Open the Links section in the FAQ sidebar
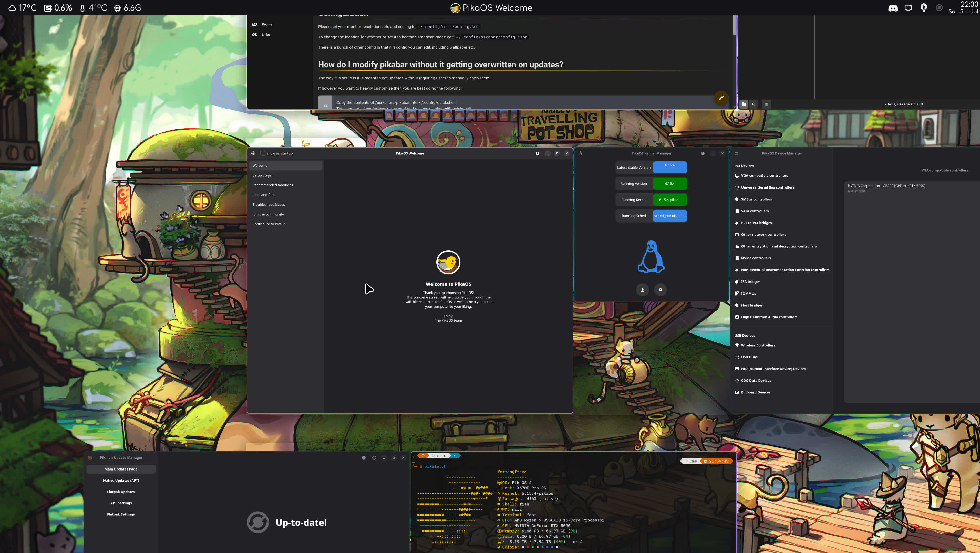 (x=265, y=35)
